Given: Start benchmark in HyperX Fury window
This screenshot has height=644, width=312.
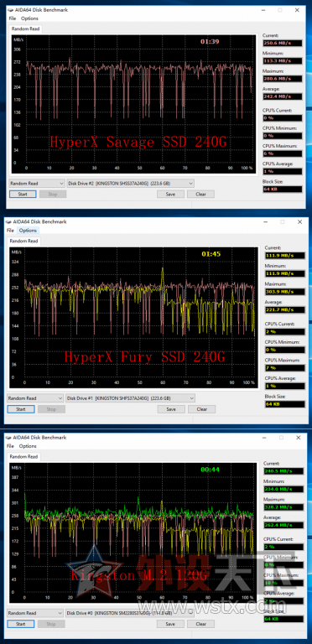Looking at the screenshot, I should (x=21, y=409).
